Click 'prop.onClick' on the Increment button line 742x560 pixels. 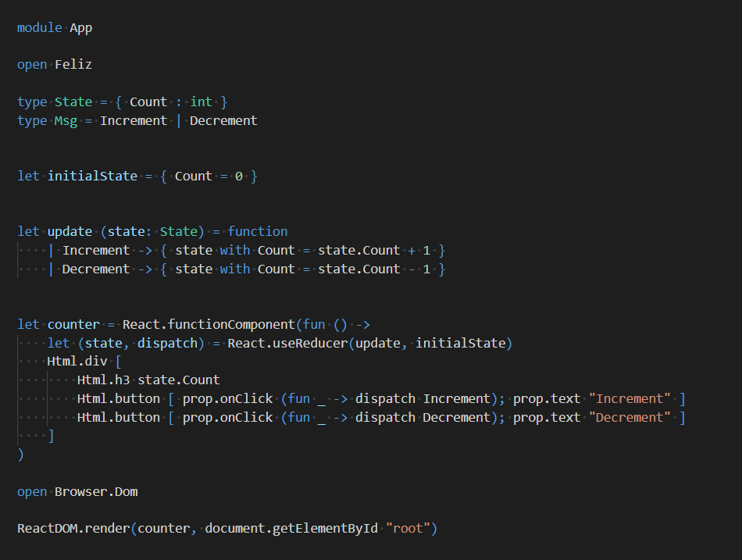227,398
